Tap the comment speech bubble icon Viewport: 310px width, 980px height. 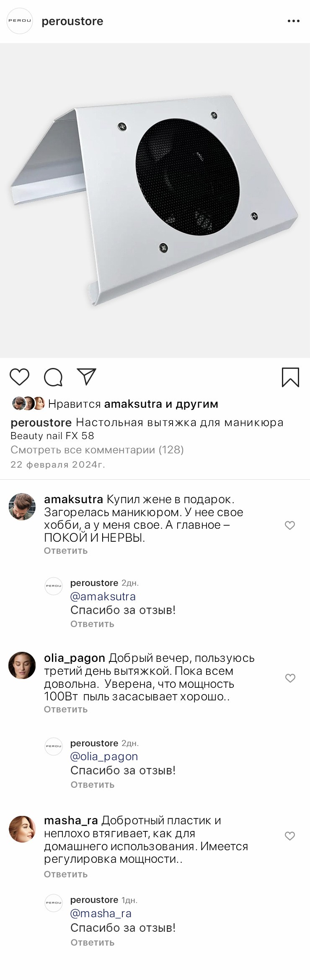(x=53, y=377)
